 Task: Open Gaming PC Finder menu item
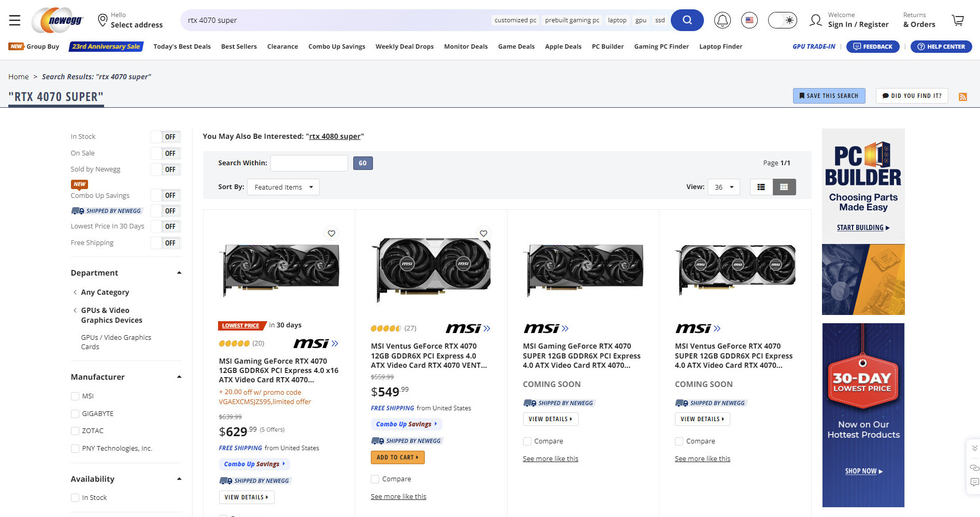(x=661, y=47)
